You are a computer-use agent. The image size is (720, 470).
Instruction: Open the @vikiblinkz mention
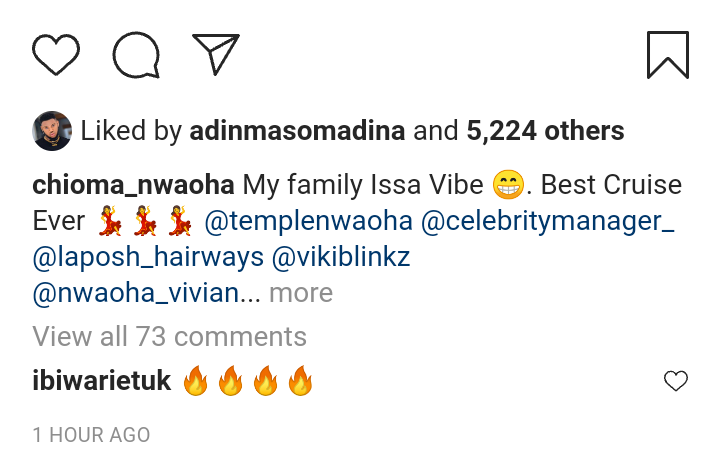[341, 257]
